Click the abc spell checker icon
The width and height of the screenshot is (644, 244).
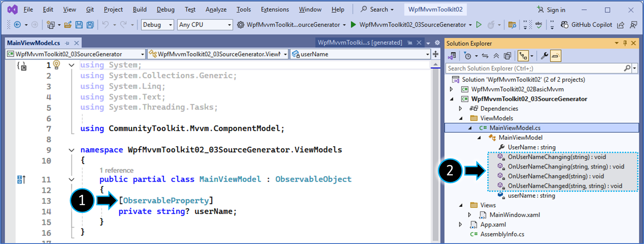click(x=538, y=25)
